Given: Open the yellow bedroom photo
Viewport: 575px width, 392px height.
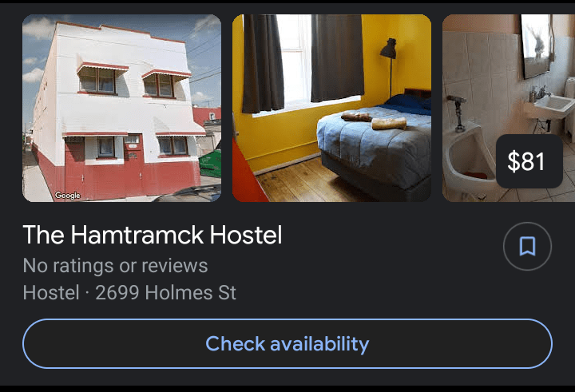Looking at the screenshot, I should pyautogui.click(x=331, y=108).
